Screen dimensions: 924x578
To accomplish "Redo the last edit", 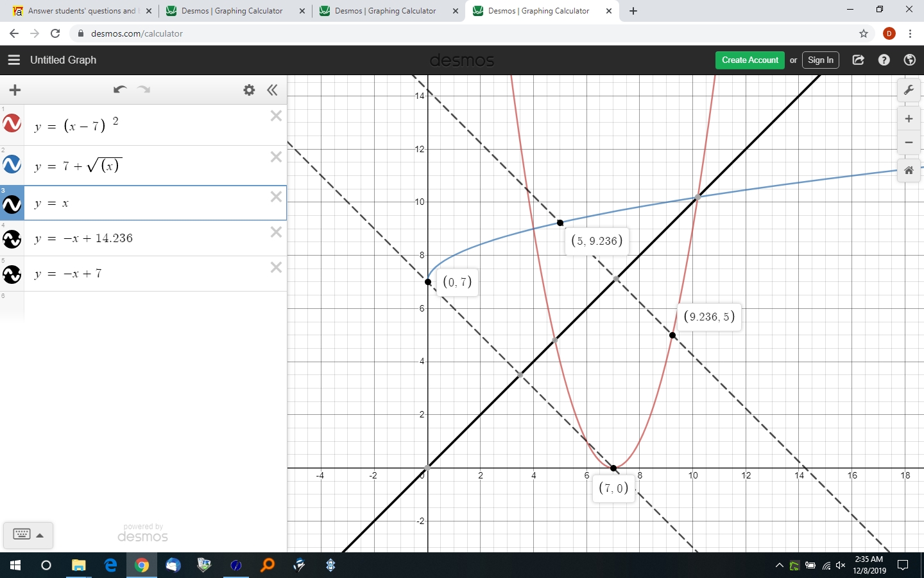I will tap(144, 89).
